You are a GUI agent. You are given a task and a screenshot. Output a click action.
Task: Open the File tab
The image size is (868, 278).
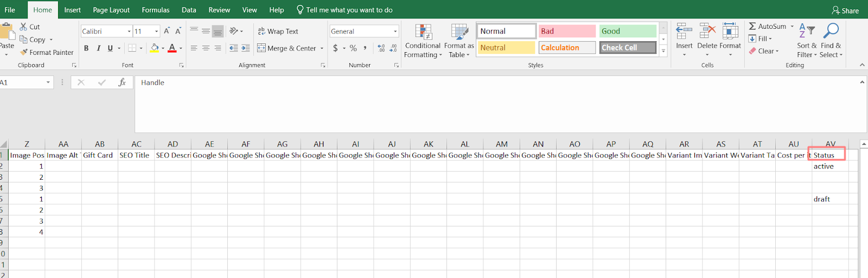click(10, 10)
